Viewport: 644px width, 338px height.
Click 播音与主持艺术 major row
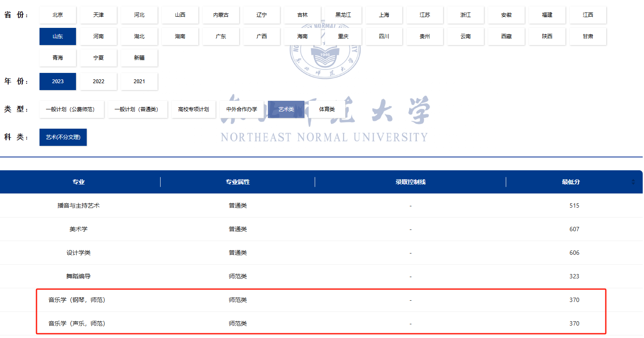(x=79, y=205)
